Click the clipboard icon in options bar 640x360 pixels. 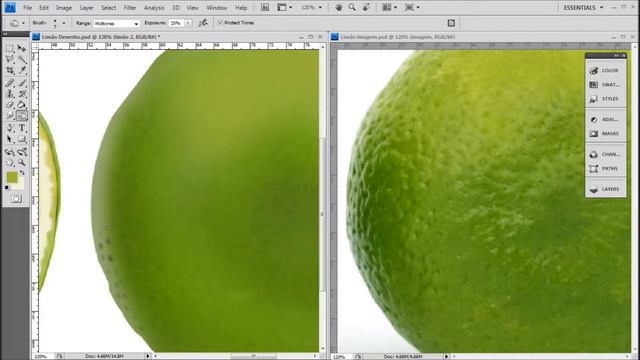451,23
